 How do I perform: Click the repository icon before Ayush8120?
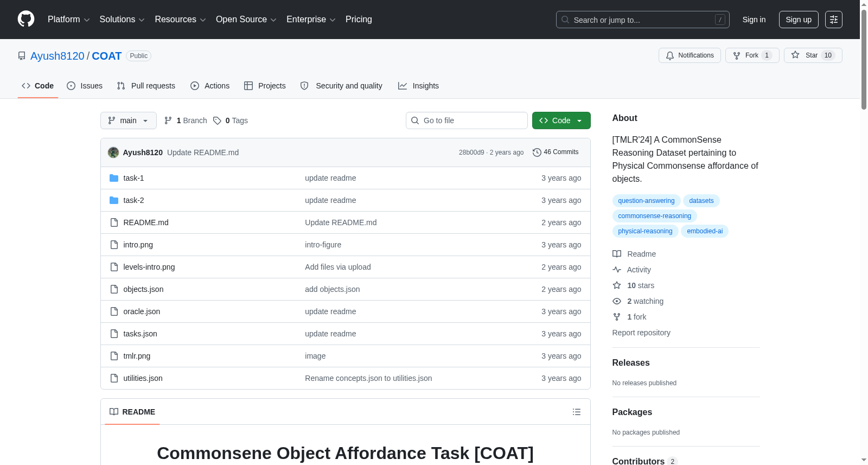pyautogui.click(x=22, y=56)
